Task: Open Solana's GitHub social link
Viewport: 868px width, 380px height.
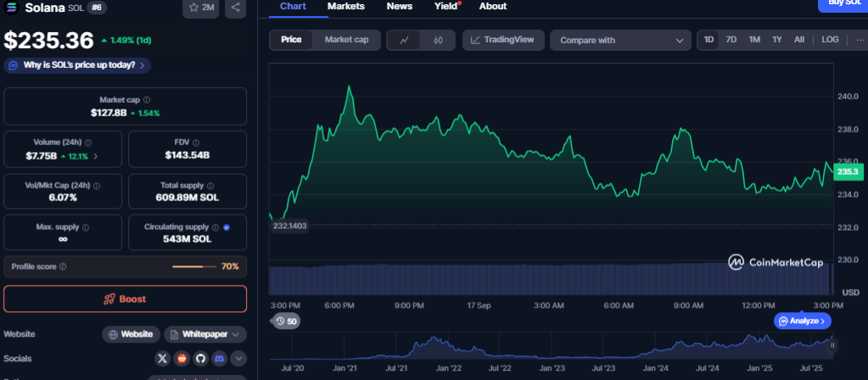Action: click(x=200, y=359)
